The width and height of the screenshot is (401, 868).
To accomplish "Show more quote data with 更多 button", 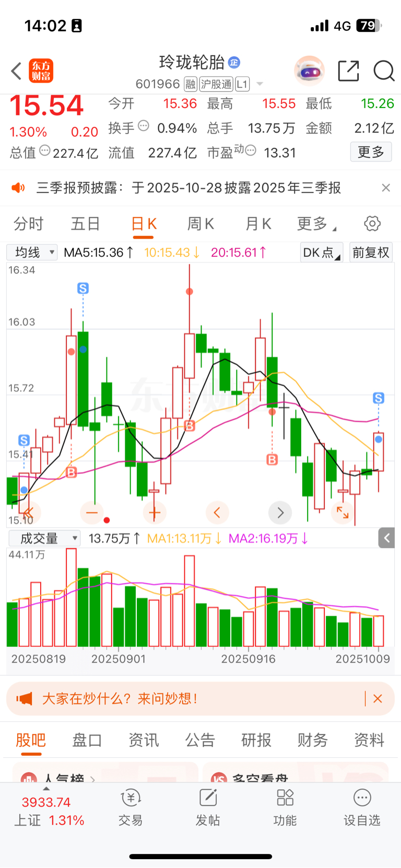I will 371,152.
